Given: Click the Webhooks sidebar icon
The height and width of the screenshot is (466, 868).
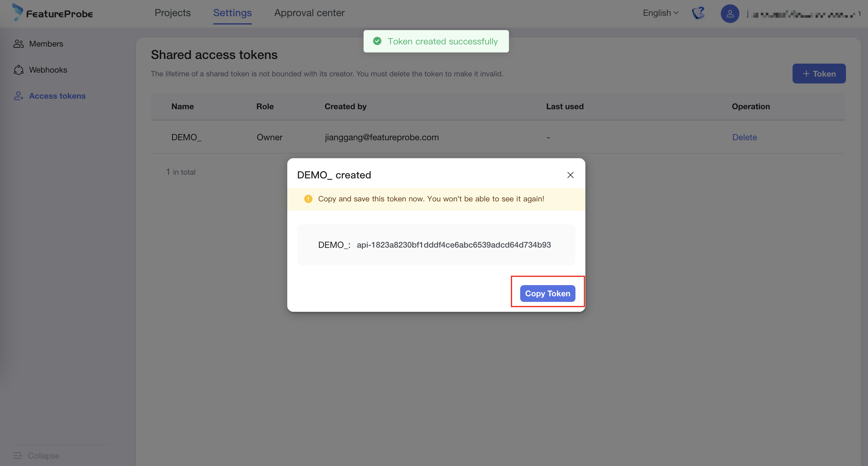Looking at the screenshot, I should 18,69.
